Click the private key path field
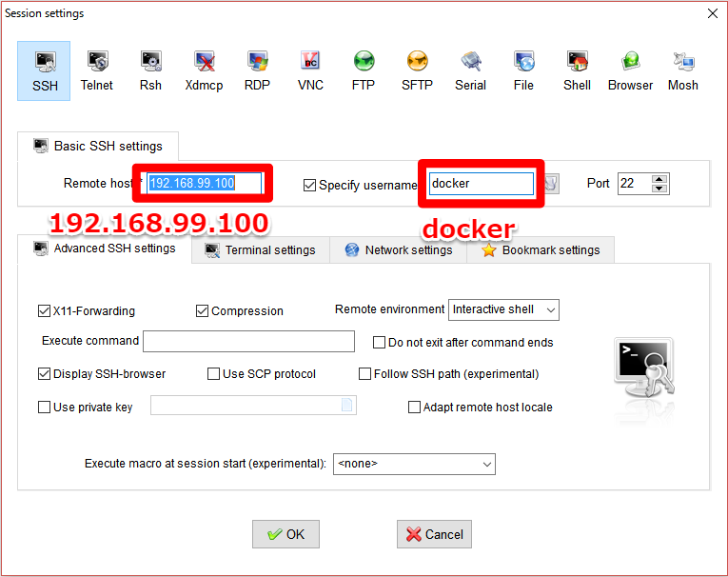 (253, 405)
